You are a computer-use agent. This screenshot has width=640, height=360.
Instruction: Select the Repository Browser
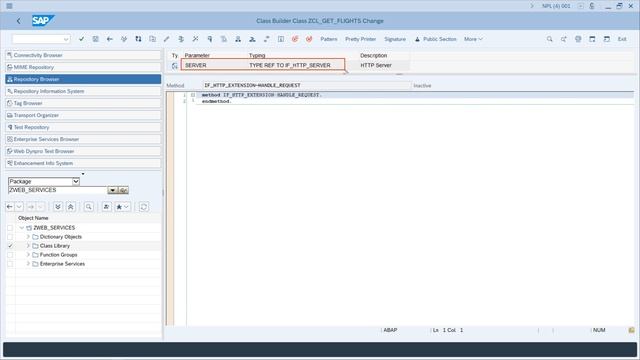[x=83, y=79]
